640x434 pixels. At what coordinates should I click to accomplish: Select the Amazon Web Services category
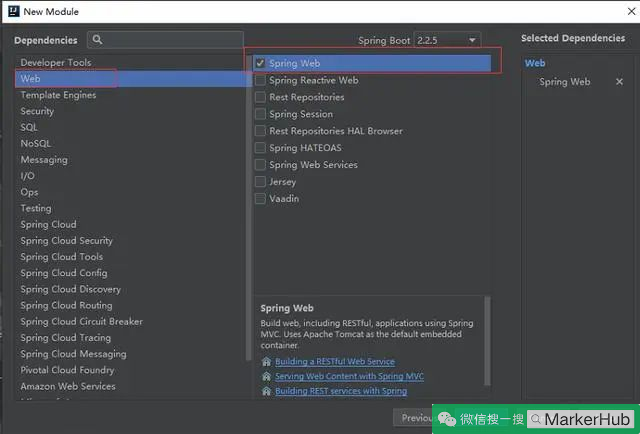(x=131, y=386)
